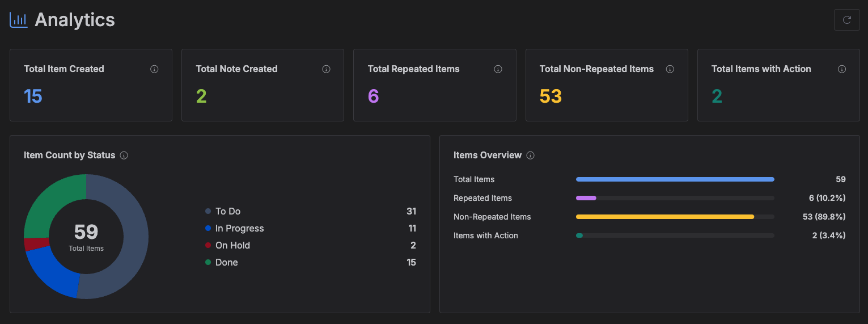
Task: Open info icon for Total Note Created
Action: click(x=326, y=69)
